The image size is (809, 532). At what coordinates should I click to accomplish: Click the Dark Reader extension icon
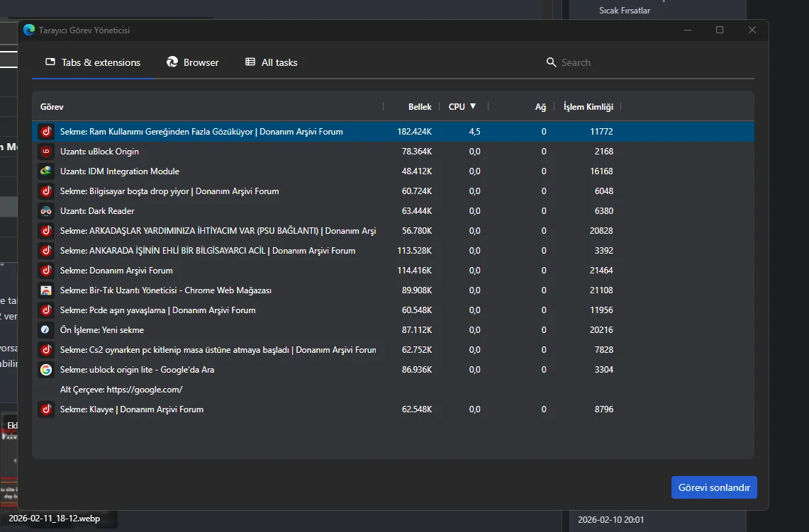pyautogui.click(x=46, y=211)
